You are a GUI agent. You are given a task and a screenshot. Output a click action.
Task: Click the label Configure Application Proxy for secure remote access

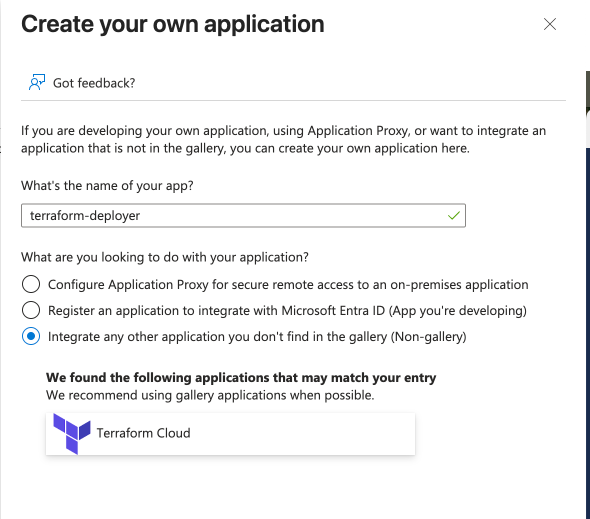coord(288,285)
